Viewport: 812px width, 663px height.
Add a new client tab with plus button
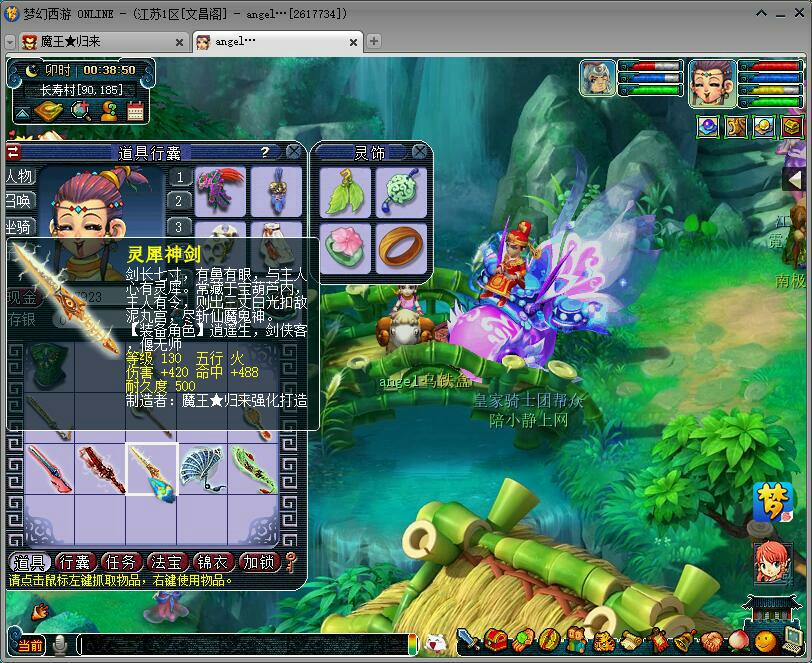(x=373, y=41)
